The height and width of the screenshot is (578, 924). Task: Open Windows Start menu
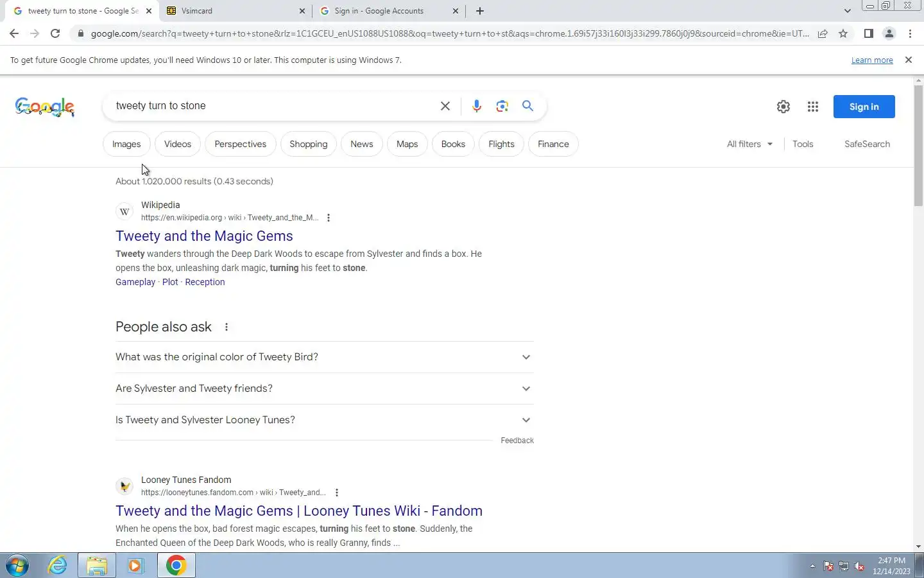17,566
